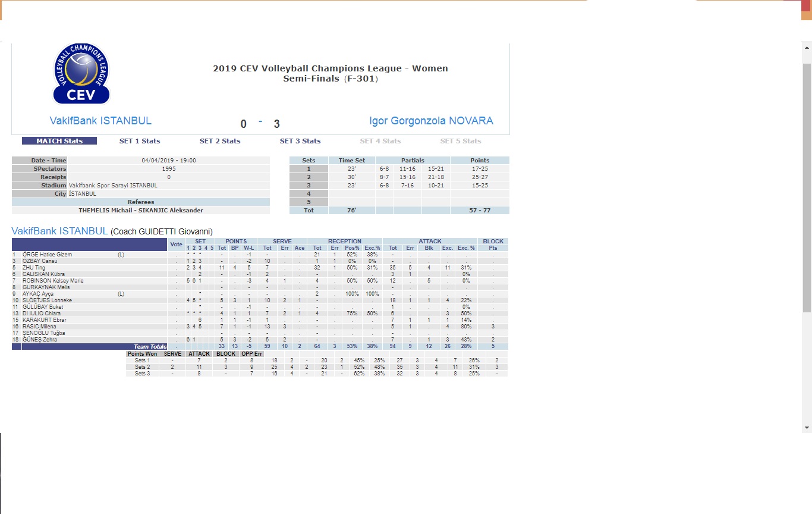
Task: Click the 'ATTACK' column group header in player table
Action: (430, 242)
